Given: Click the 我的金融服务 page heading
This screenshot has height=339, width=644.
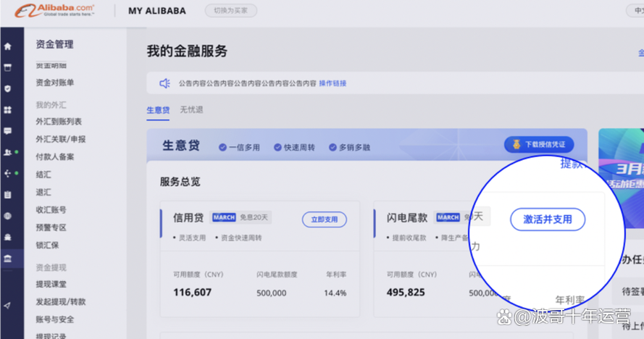Looking at the screenshot, I should (x=188, y=51).
